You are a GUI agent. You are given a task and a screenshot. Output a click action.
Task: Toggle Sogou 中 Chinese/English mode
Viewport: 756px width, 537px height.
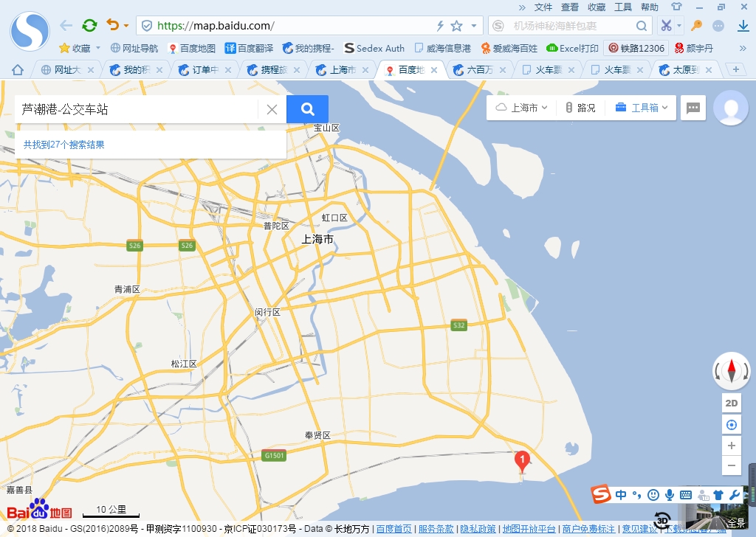(621, 495)
